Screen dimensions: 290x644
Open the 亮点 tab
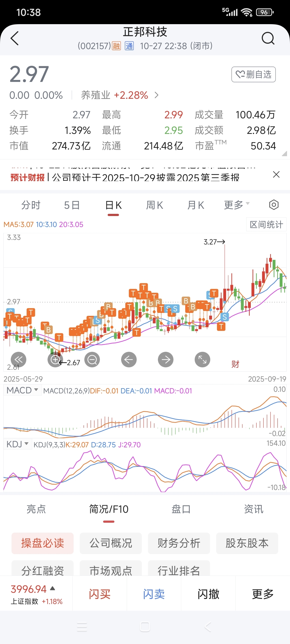coord(36,509)
